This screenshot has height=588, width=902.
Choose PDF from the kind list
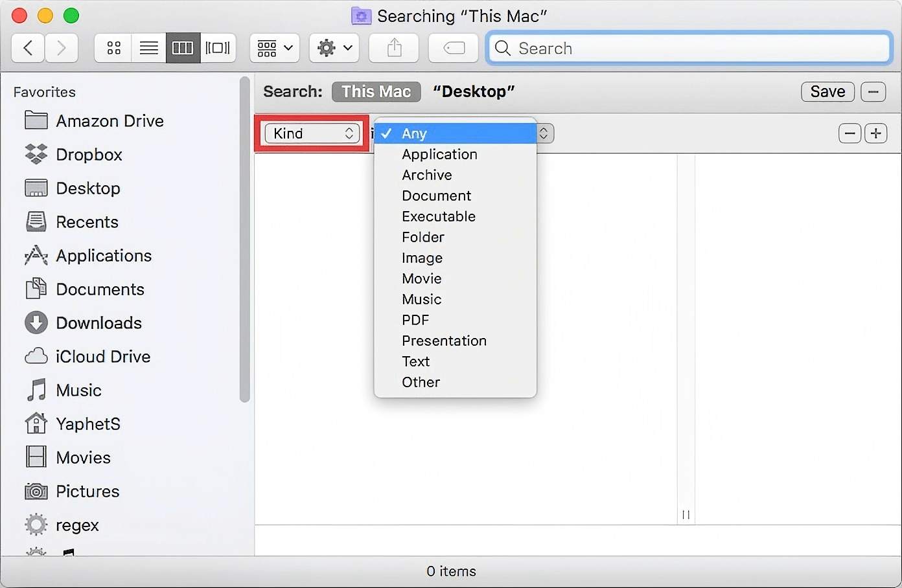tap(415, 320)
